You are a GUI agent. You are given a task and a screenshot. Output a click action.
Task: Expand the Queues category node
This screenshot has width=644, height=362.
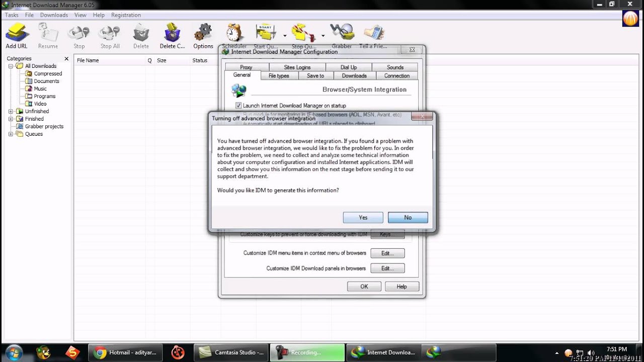(11, 134)
